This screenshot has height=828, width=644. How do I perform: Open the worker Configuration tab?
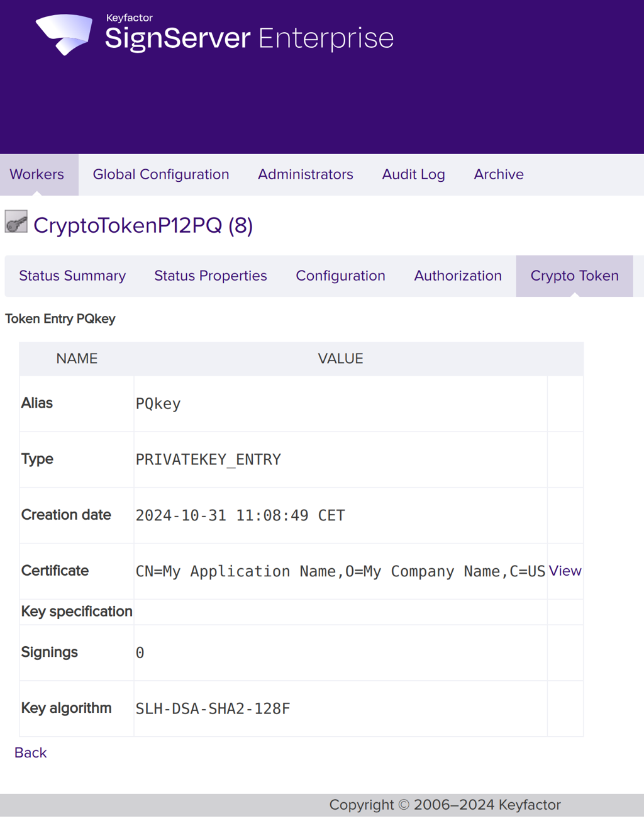pos(340,276)
